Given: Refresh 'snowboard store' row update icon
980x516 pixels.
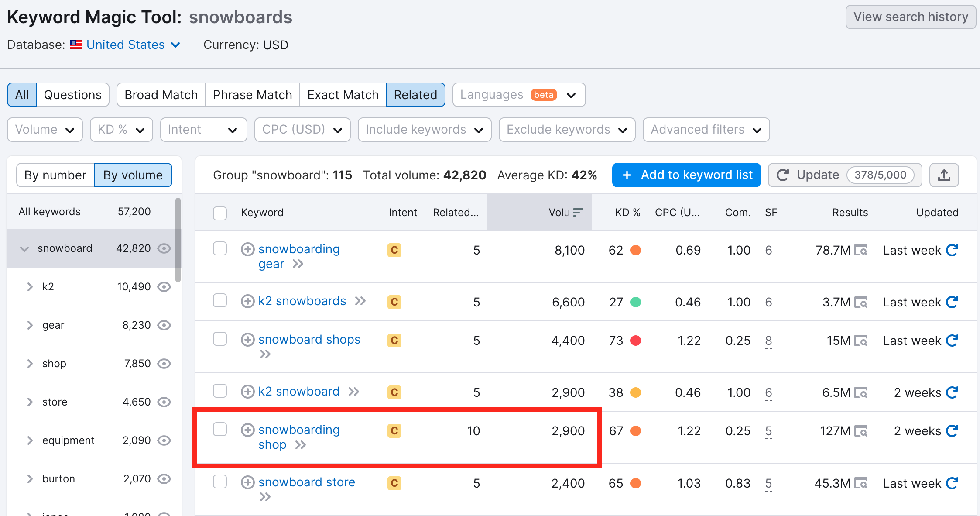Looking at the screenshot, I should tap(952, 483).
